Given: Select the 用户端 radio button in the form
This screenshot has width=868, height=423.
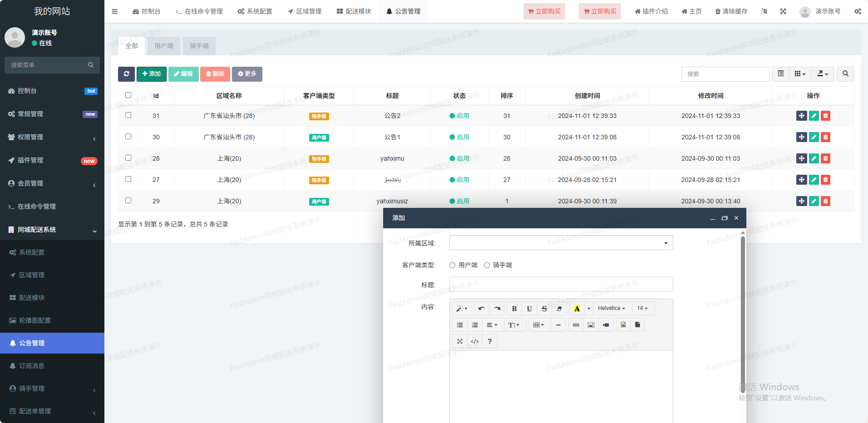Looking at the screenshot, I should 453,266.
